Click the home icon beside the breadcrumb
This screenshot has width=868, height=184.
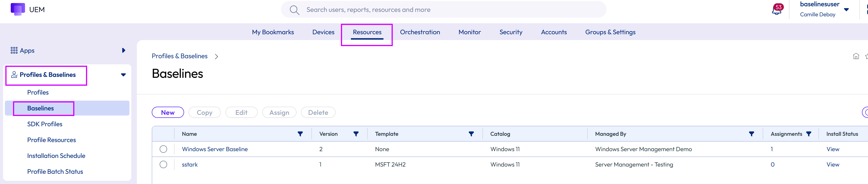click(856, 56)
